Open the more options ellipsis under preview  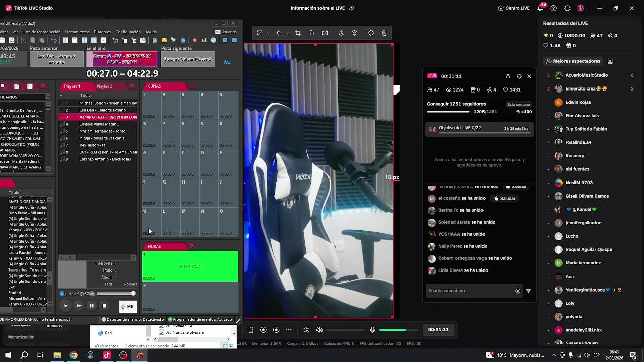[289, 330]
